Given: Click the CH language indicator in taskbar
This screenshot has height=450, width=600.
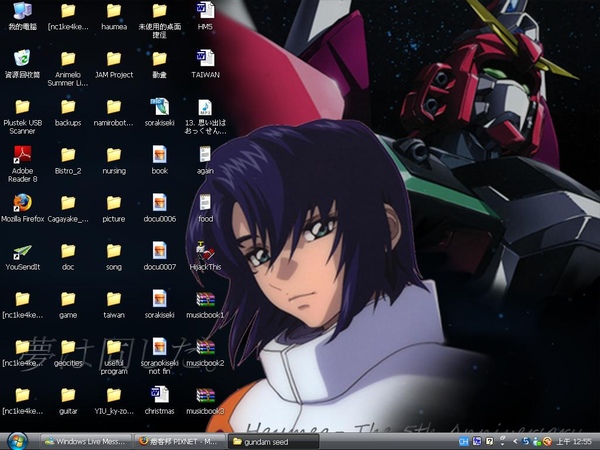Looking at the screenshot, I should click(x=464, y=442).
